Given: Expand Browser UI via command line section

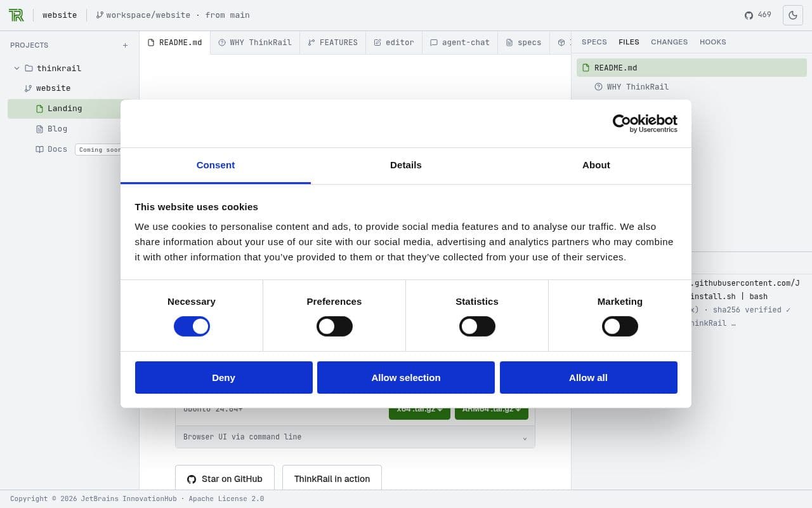Looking at the screenshot, I should point(355,437).
